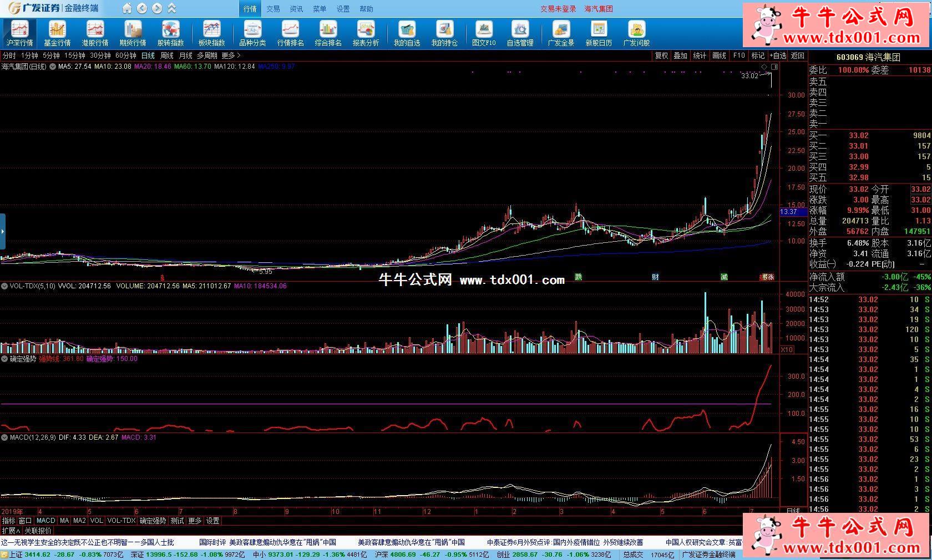Image resolution: width=932 pixels, height=560 pixels.
Task: Toggle 复权 price adjustment on chart
Action: [x=661, y=55]
